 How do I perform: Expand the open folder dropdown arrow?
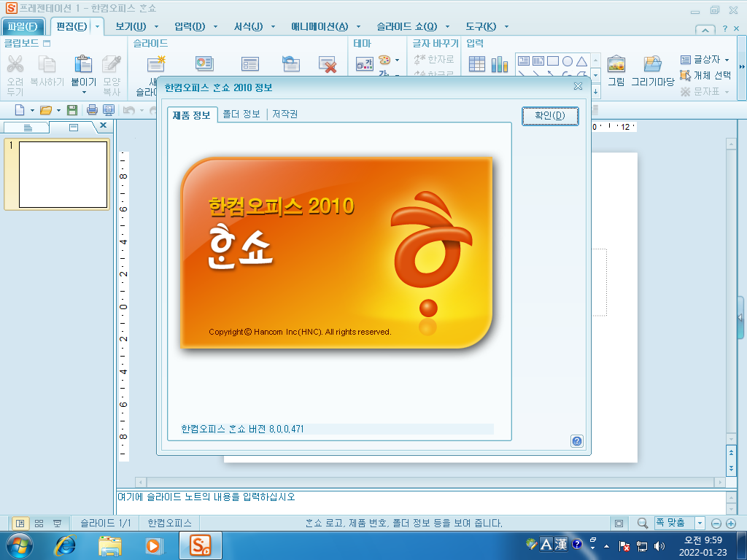58,111
